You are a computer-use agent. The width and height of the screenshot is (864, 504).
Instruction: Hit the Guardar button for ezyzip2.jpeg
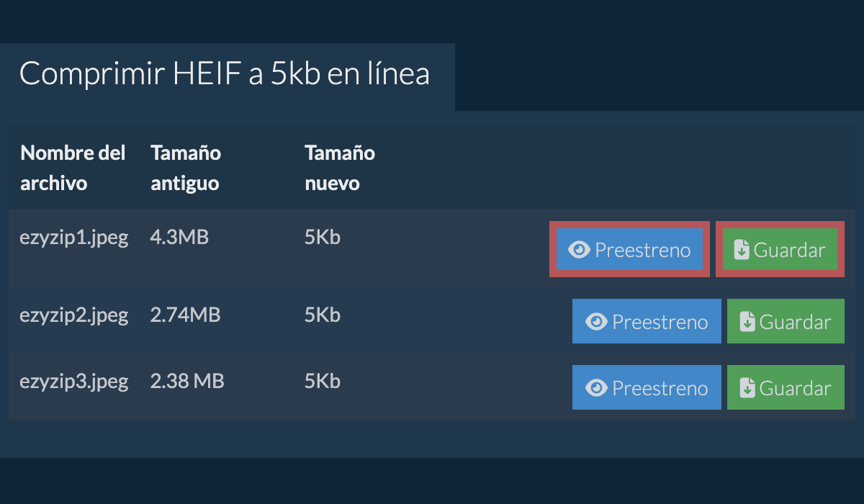(786, 322)
